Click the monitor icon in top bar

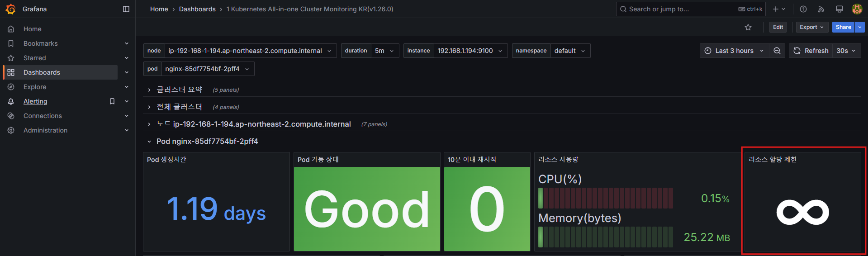840,9
